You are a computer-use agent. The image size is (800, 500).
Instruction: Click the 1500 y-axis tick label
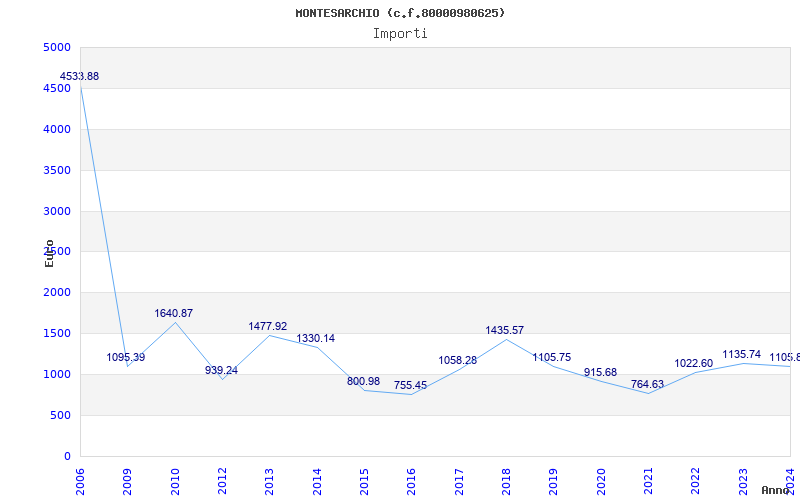click(57, 333)
